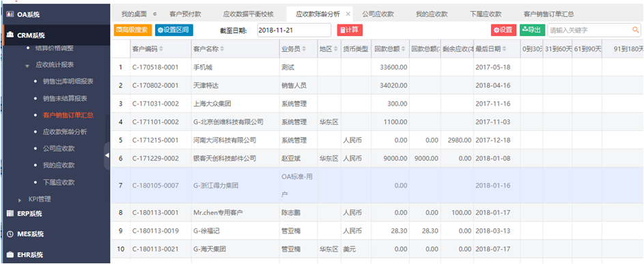Image resolution: width=644 pixels, height=264 pixels.
Task: Click the red 设置 button
Action: coord(503,30)
